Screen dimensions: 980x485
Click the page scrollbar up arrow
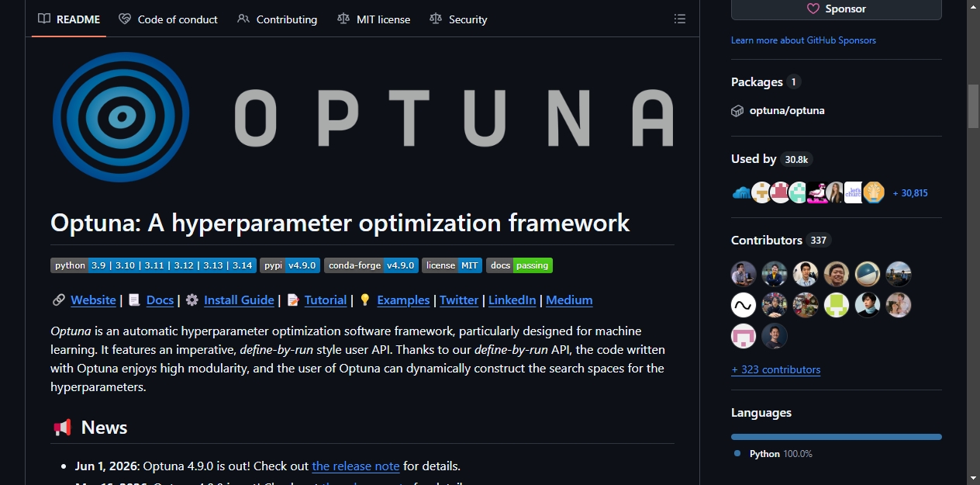(x=974, y=7)
